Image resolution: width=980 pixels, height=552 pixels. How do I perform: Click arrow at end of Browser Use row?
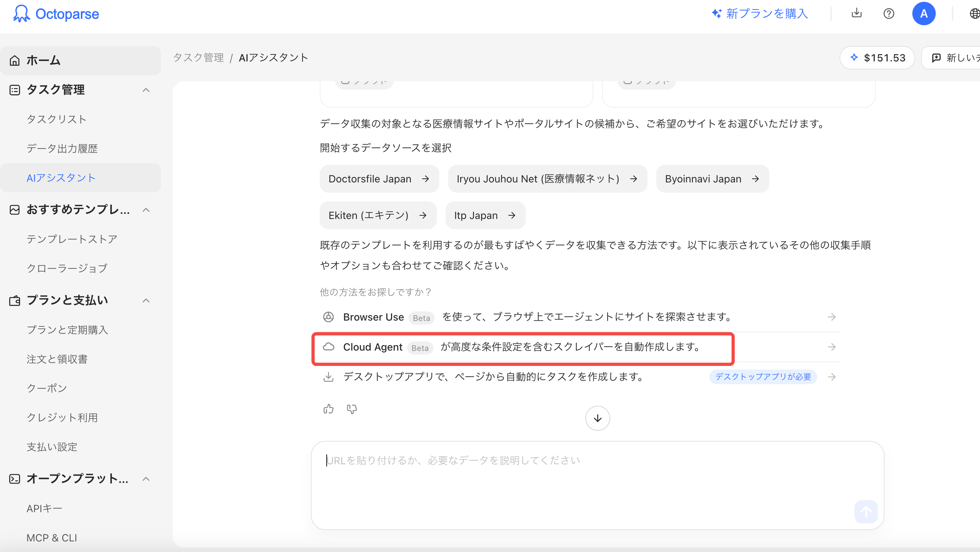(831, 317)
